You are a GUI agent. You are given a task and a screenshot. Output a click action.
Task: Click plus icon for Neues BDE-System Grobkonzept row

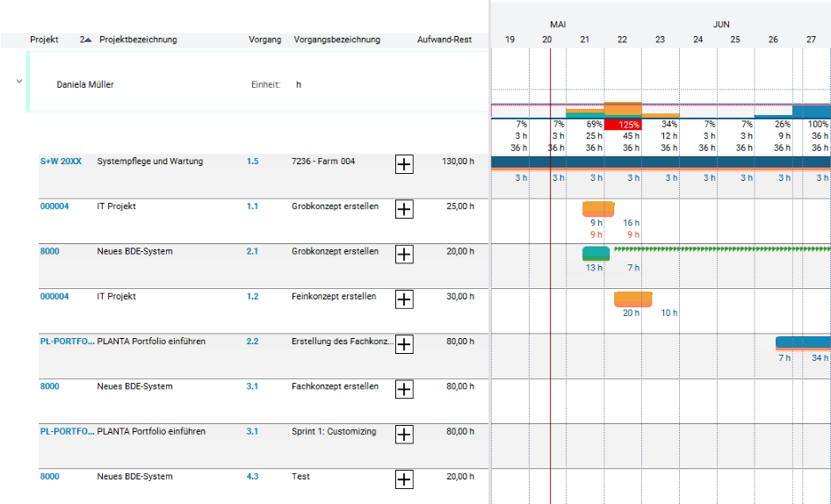pos(404,255)
